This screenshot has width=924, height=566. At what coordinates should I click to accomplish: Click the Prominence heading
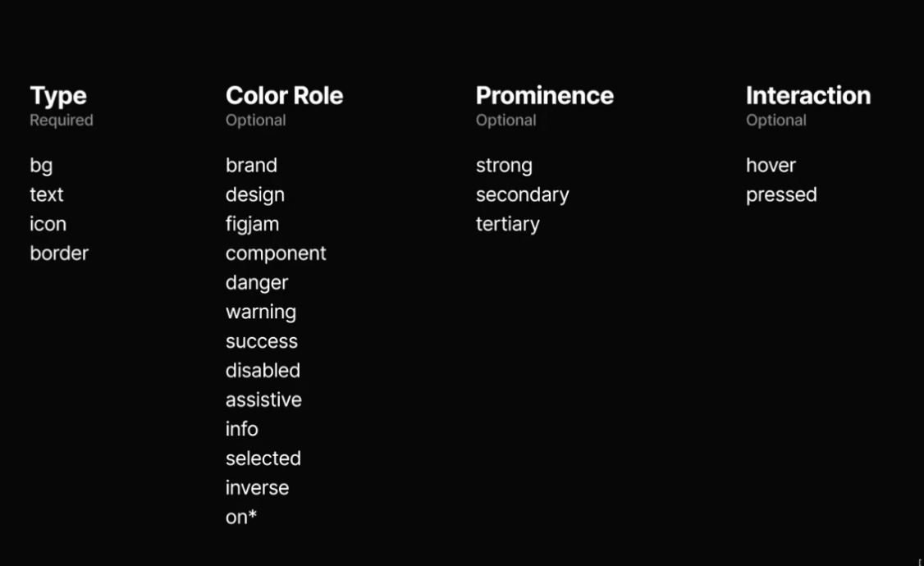545,95
